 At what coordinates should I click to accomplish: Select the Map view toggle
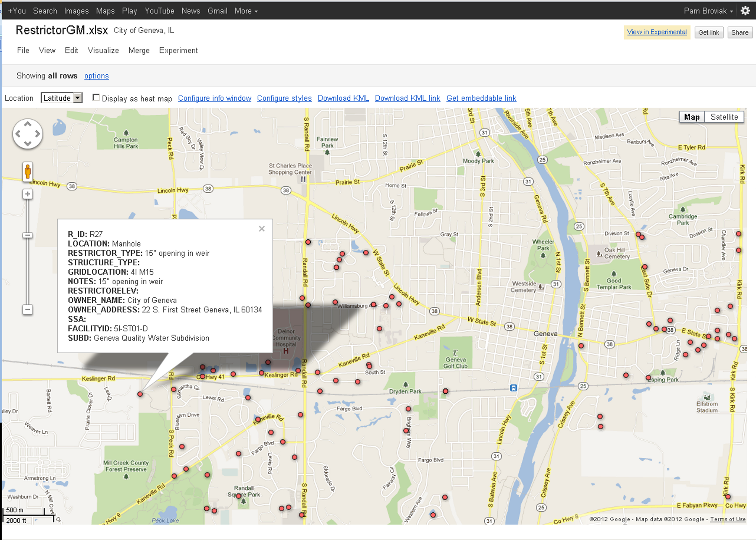click(x=692, y=117)
